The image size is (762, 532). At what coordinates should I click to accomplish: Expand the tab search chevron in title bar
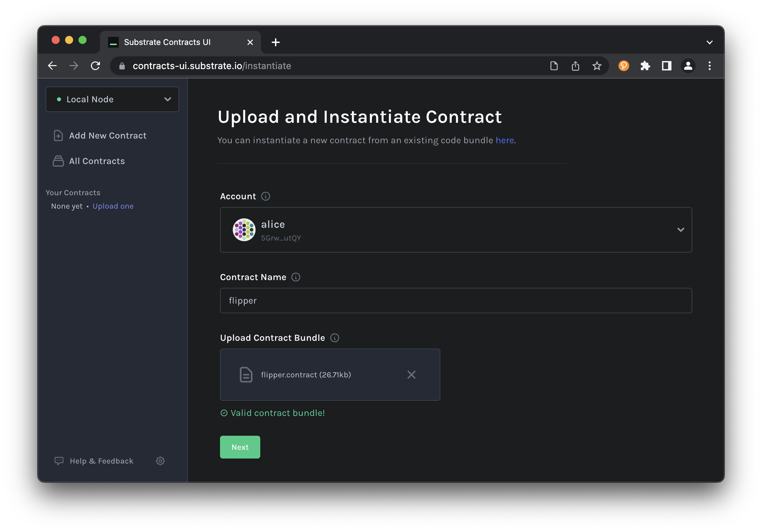click(709, 42)
